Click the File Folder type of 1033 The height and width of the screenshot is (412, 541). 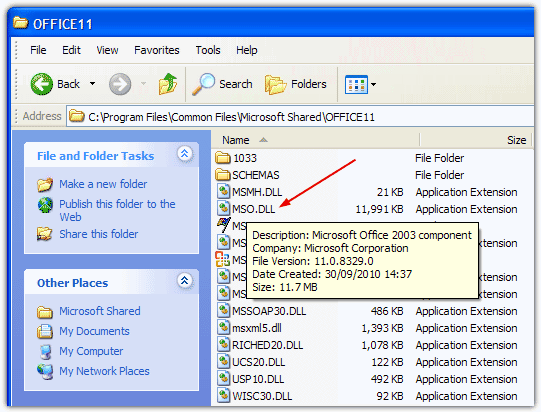[440, 158]
